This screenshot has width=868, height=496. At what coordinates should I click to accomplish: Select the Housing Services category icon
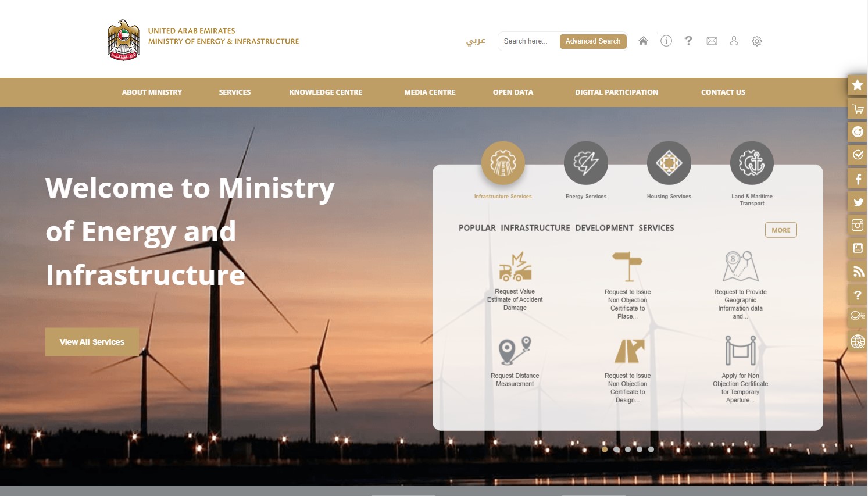(x=669, y=163)
